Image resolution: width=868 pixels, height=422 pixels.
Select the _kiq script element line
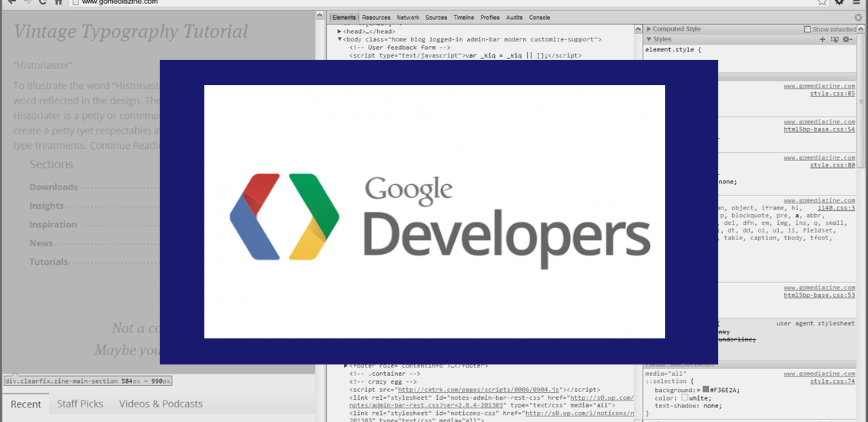pos(465,55)
